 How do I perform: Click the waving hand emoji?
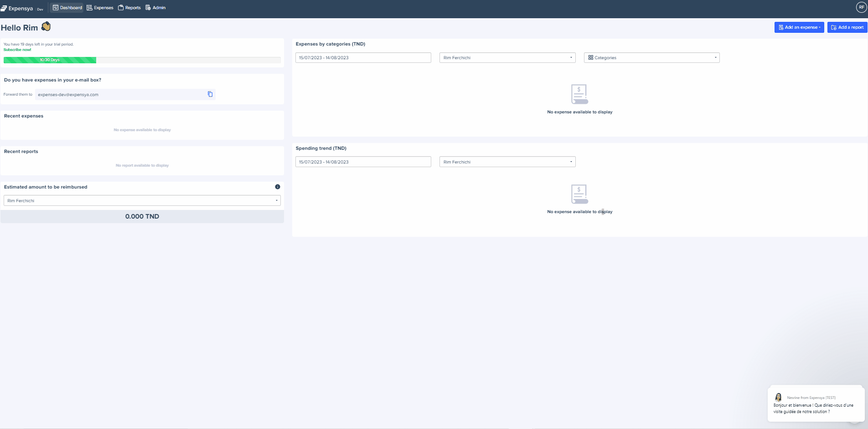pyautogui.click(x=46, y=27)
